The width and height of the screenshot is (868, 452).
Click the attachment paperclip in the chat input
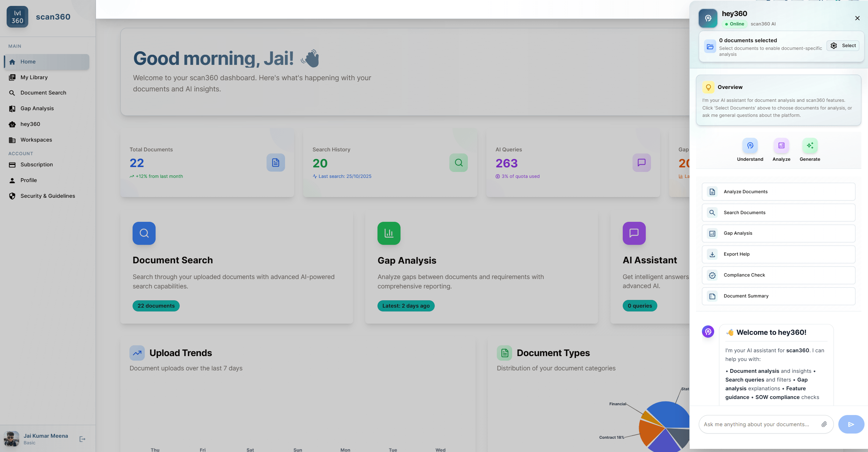click(x=824, y=424)
